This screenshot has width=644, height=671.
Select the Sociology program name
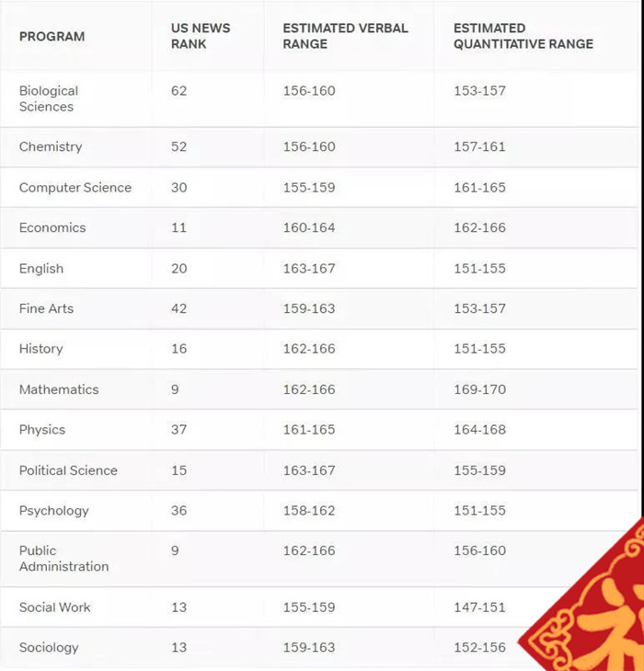point(49,647)
